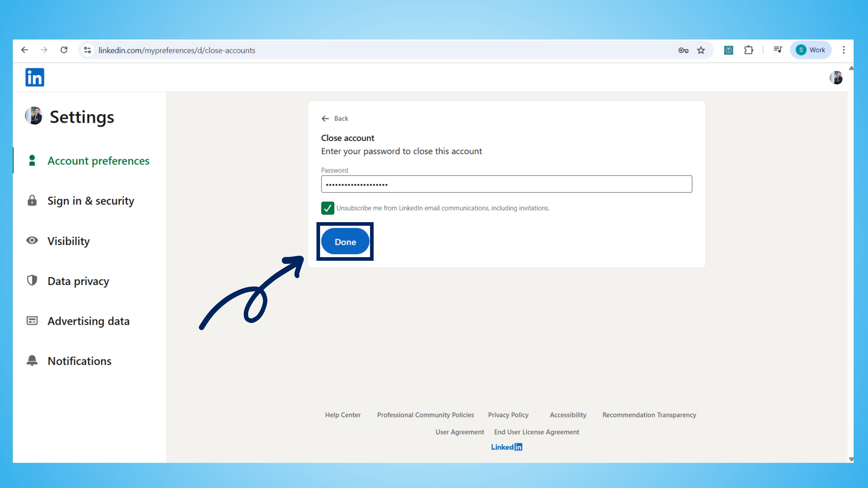Open the Account preferences section

tap(99, 161)
